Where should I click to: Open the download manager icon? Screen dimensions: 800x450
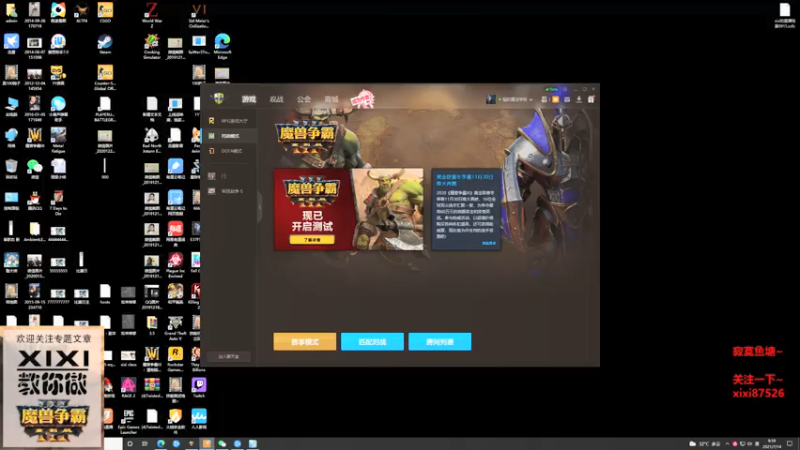pyautogui.click(x=579, y=100)
